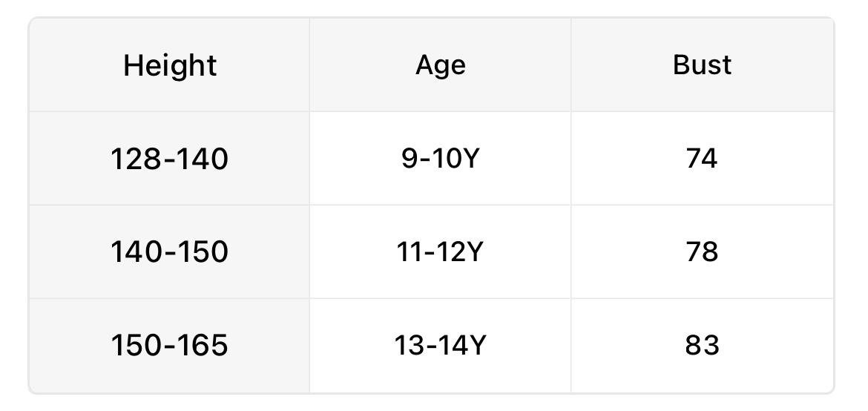Choose the height range for bust 74

(170, 159)
